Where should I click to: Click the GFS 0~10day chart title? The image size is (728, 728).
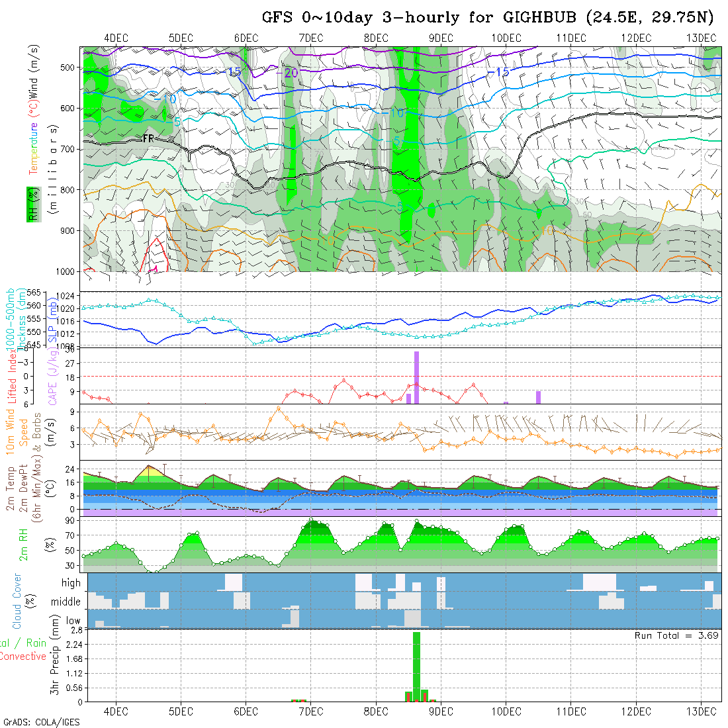[x=487, y=18]
